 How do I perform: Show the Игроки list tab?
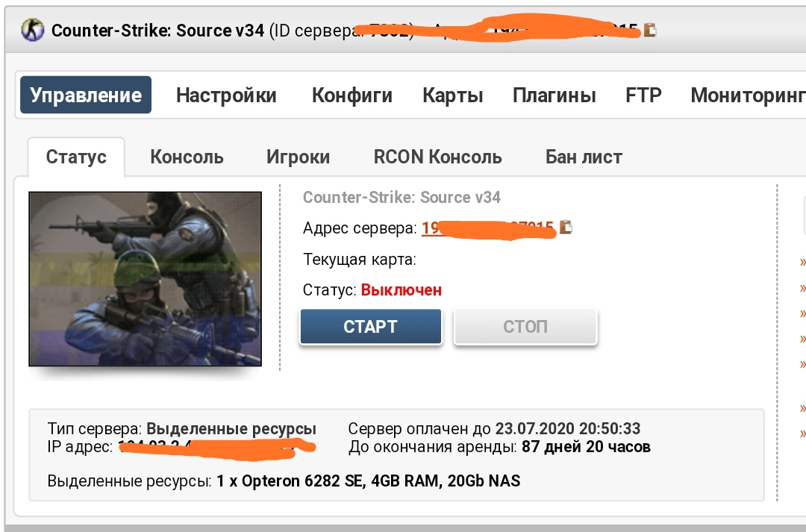[x=298, y=157]
